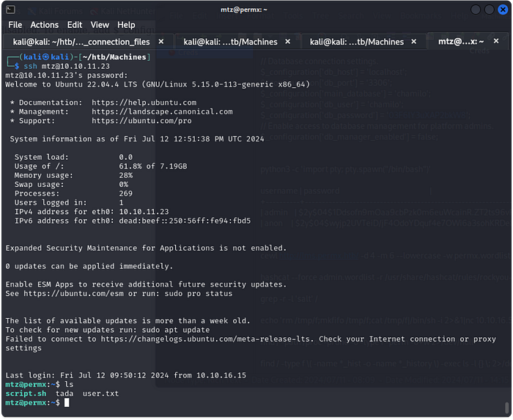Close the mtz@permx tab

click(496, 41)
